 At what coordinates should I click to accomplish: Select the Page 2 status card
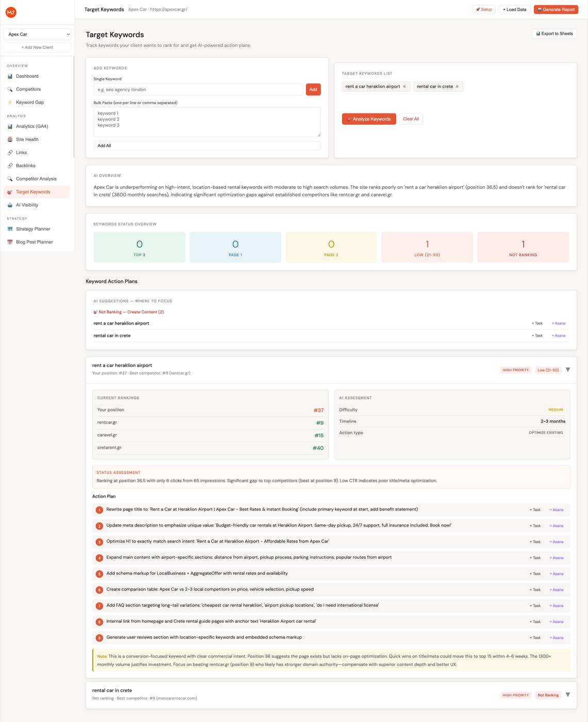pyautogui.click(x=331, y=248)
